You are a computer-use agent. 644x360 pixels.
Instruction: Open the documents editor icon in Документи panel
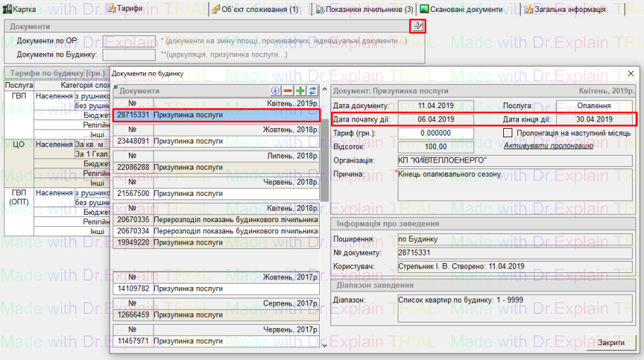pyautogui.click(x=418, y=26)
